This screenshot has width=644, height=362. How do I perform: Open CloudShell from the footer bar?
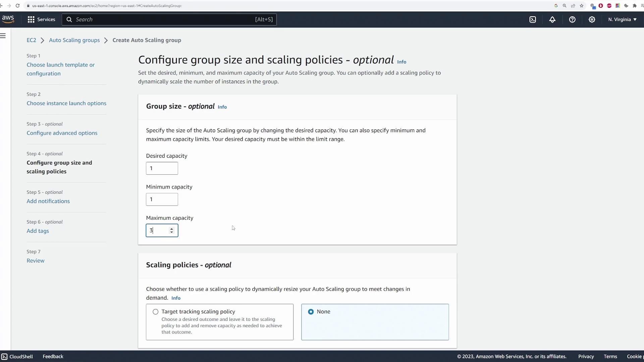click(17, 356)
